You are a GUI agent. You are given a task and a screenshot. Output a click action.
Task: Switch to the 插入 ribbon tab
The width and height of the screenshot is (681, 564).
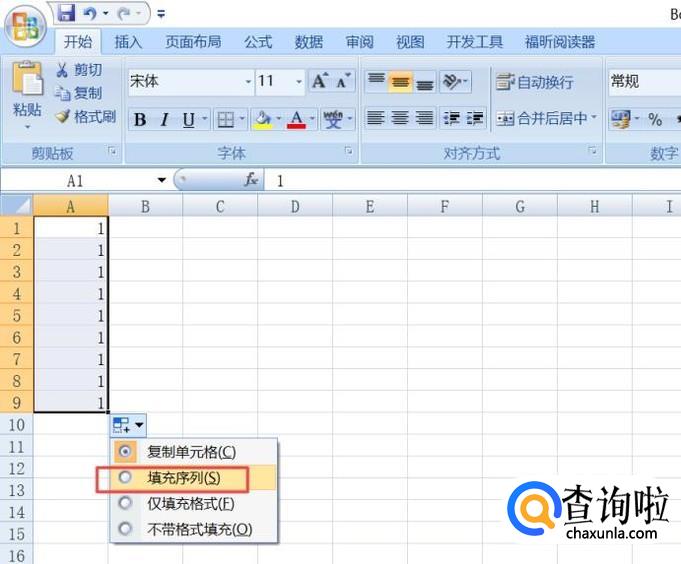point(128,42)
